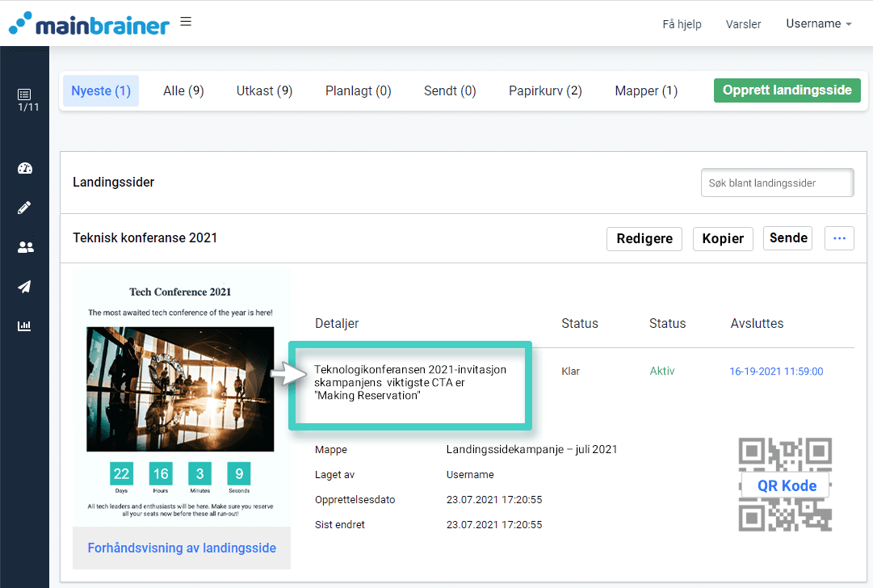Screen dimensions: 873x588
Task: Click the mainbrainer logo
Action: tap(89, 23)
